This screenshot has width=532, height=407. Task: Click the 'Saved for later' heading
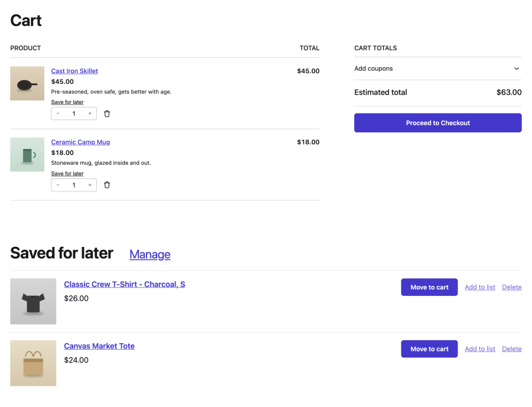tap(61, 253)
